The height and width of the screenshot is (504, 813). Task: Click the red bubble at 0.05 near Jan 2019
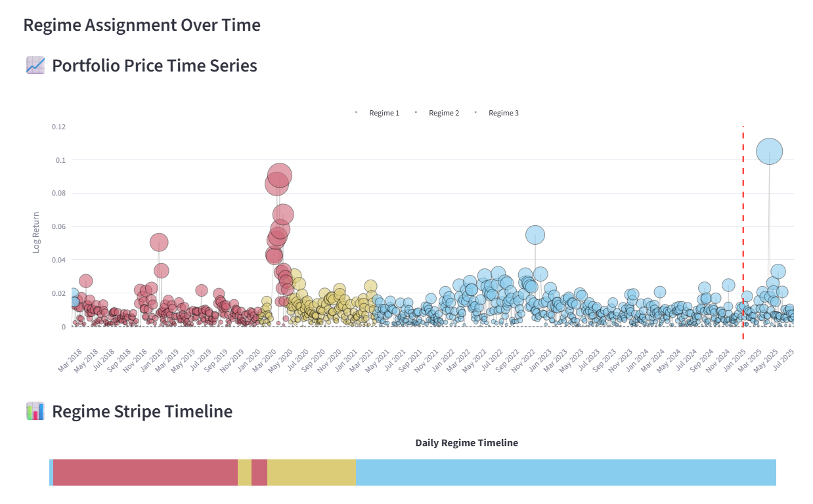[158, 242]
